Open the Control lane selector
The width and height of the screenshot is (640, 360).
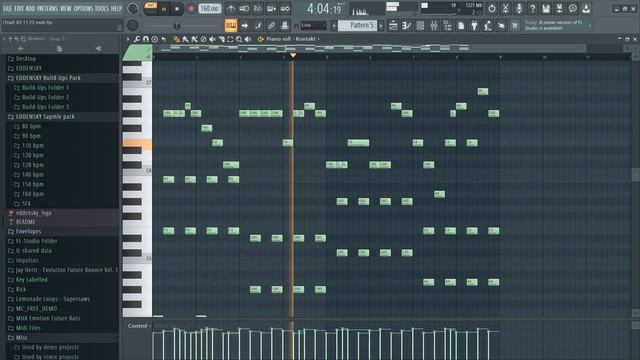coord(139,326)
